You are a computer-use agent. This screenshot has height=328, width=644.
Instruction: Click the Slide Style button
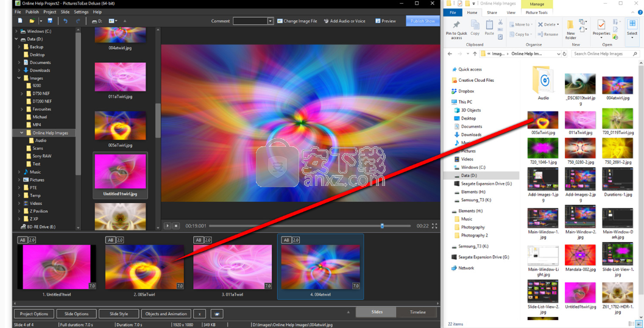pyautogui.click(x=119, y=313)
